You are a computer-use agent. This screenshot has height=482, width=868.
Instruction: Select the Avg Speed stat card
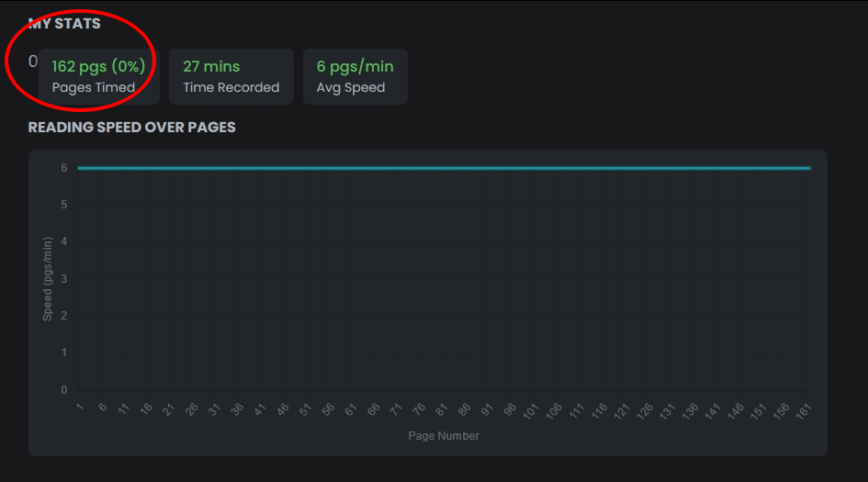click(355, 77)
